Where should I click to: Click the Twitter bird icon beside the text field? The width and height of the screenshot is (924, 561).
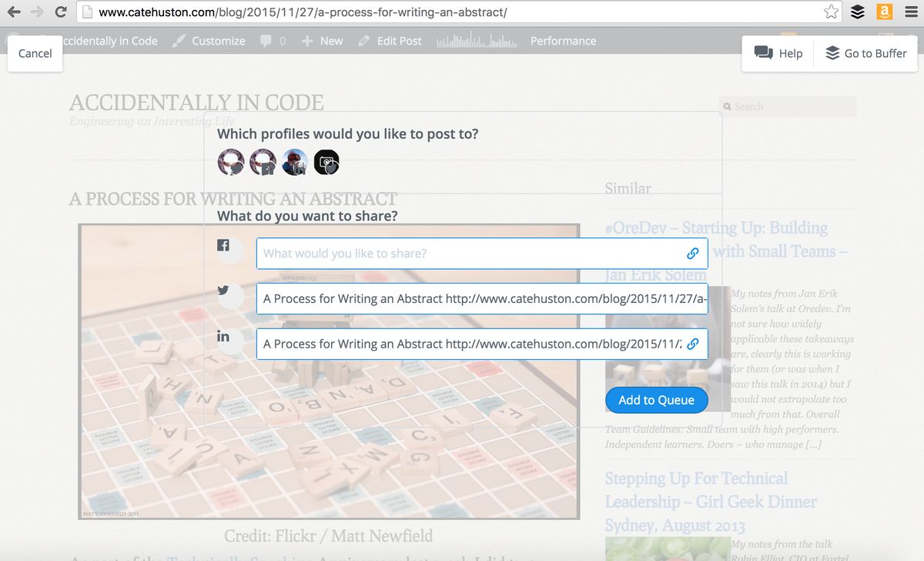[x=223, y=291]
